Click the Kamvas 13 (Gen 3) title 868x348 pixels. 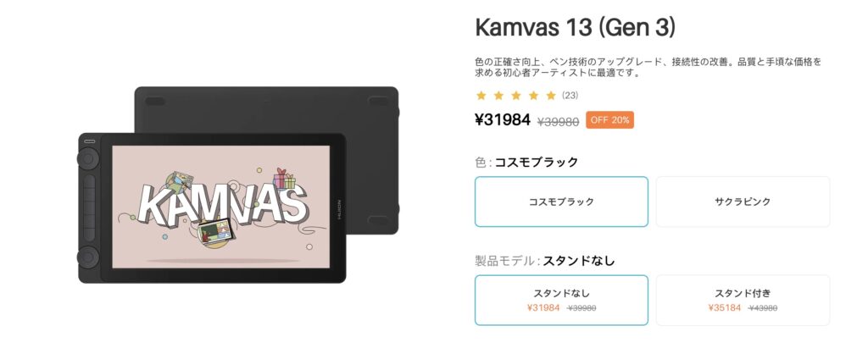coord(576,28)
